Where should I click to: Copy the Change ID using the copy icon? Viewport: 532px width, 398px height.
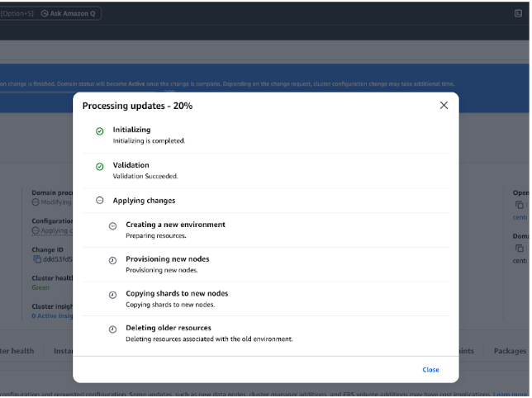pyautogui.click(x=36, y=259)
